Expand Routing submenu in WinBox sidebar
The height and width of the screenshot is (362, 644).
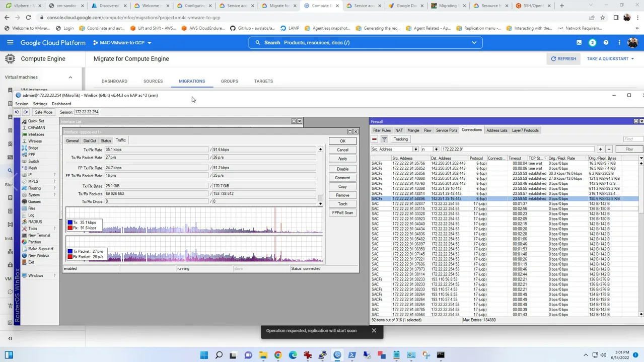pos(55,188)
